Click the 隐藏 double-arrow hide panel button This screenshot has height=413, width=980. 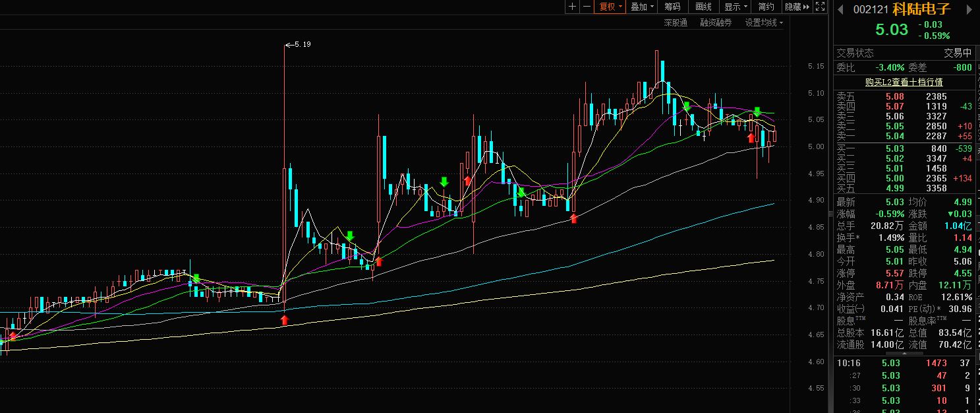point(797,7)
